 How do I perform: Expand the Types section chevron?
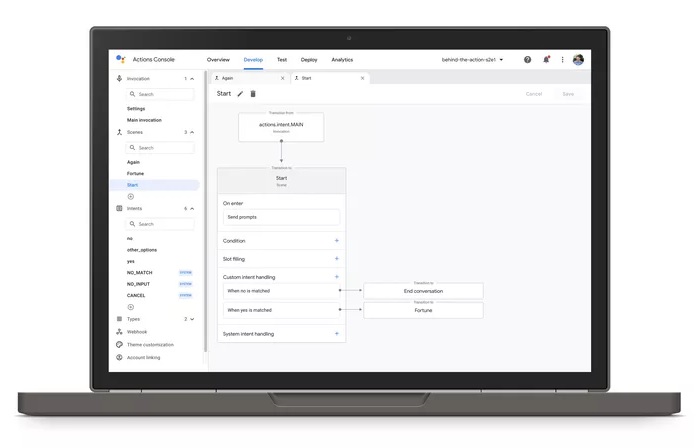click(192, 319)
